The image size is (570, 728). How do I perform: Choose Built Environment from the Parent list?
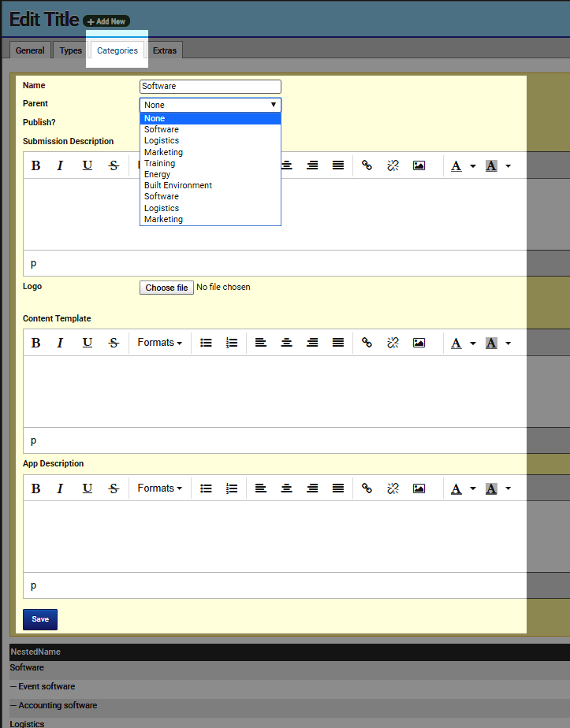210,185
